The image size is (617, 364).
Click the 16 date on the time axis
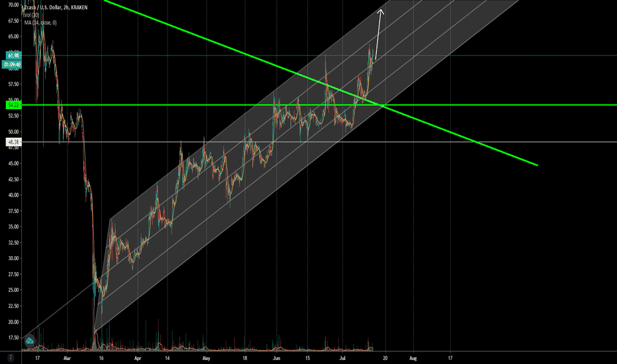tap(101, 359)
